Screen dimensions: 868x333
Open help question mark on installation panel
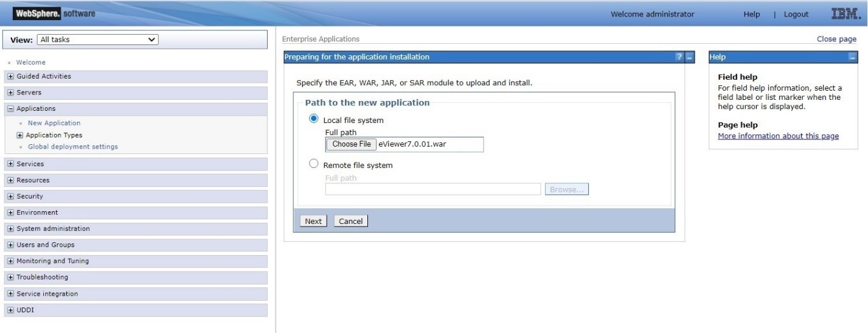coord(679,57)
